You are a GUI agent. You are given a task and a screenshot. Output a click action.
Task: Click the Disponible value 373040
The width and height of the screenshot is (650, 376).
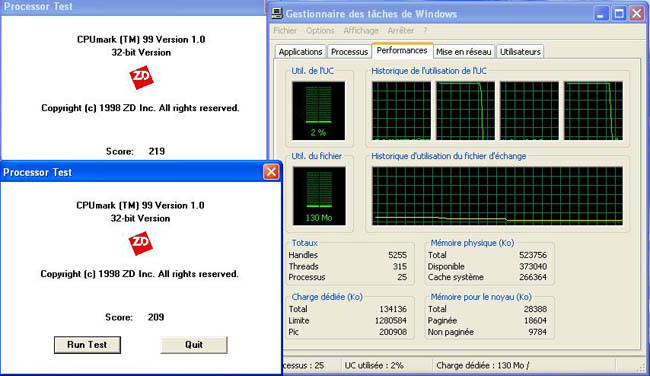tap(533, 266)
